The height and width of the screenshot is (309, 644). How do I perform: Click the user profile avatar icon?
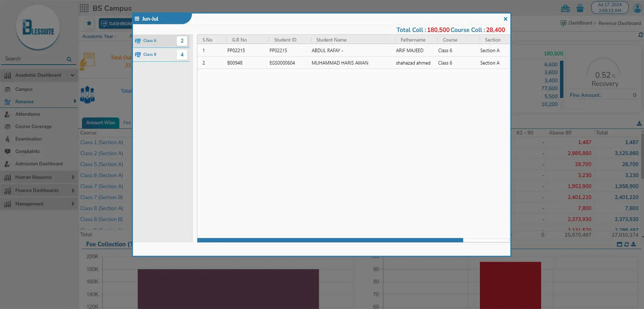coord(637,8)
